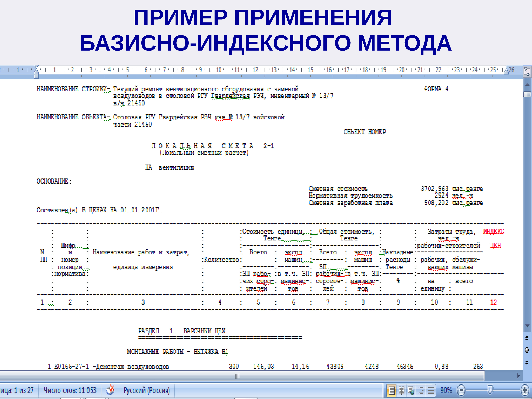Viewport: 532px width, 399px height.
Task: Open the Select Browse Object button
Action: pos(527,350)
